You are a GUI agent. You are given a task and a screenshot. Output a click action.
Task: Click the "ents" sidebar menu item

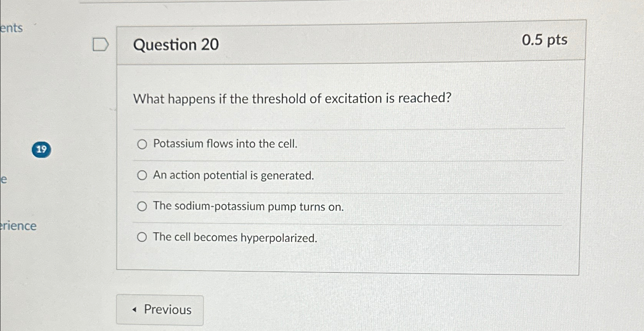pos(11,29)
